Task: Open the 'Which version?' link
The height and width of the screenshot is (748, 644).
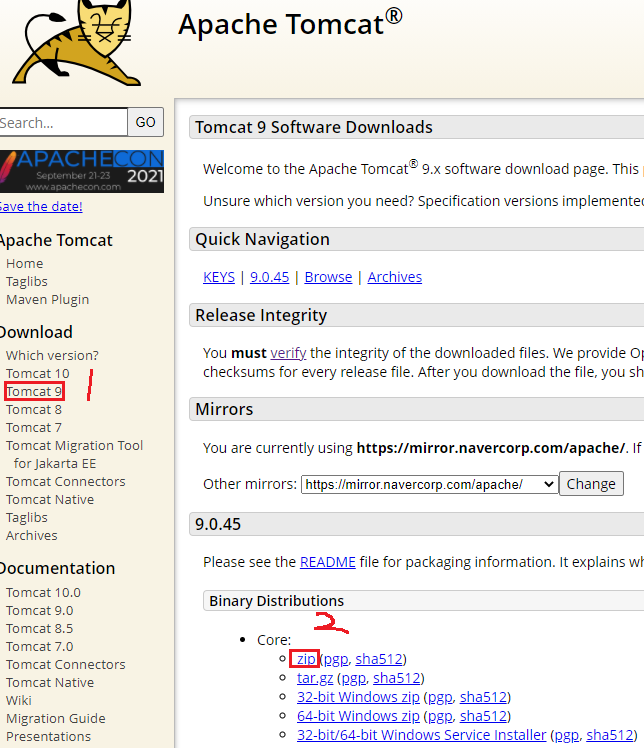Action: pyautogui.click(x=52, y=355)
